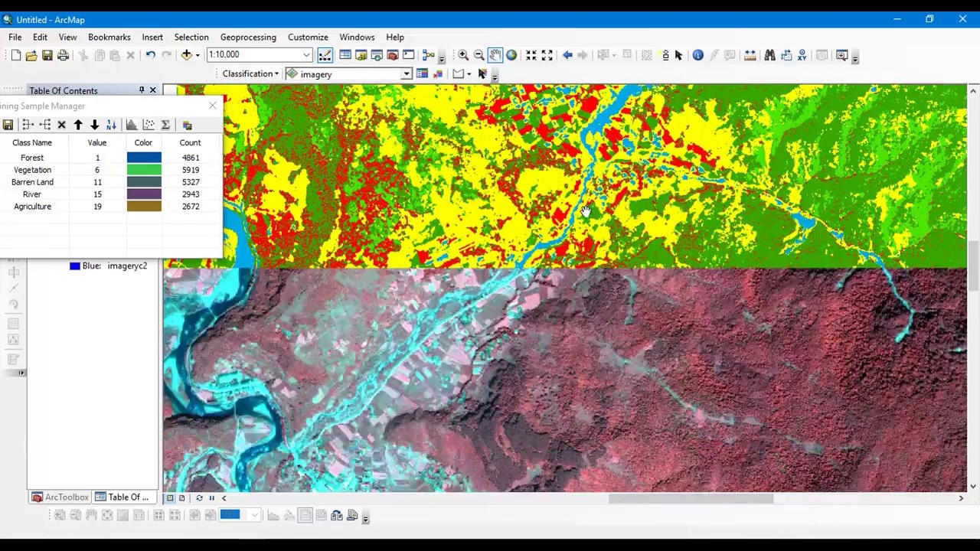Click the Vegetation green color swatch
The image size is (980, 551).
(144, 170)
